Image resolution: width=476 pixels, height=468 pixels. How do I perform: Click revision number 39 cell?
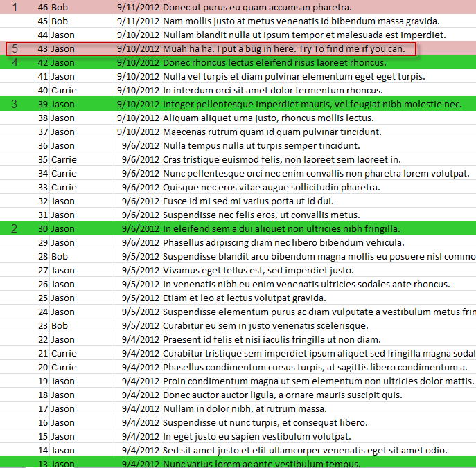pos(43,105)
